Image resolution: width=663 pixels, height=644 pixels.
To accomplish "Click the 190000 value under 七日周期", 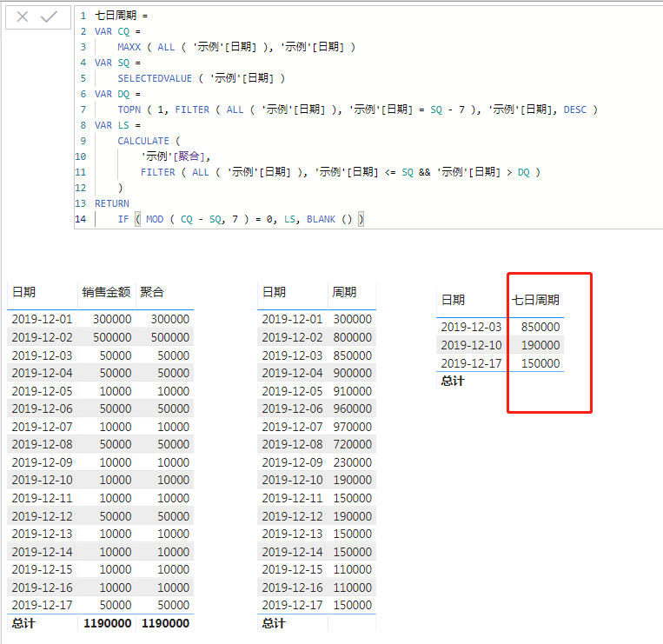I will [540, 346].
